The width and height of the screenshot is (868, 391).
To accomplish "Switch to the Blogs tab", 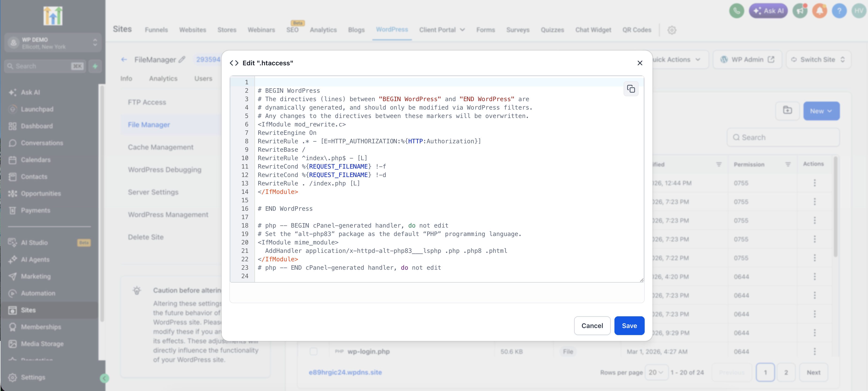I will pos(356,30).
